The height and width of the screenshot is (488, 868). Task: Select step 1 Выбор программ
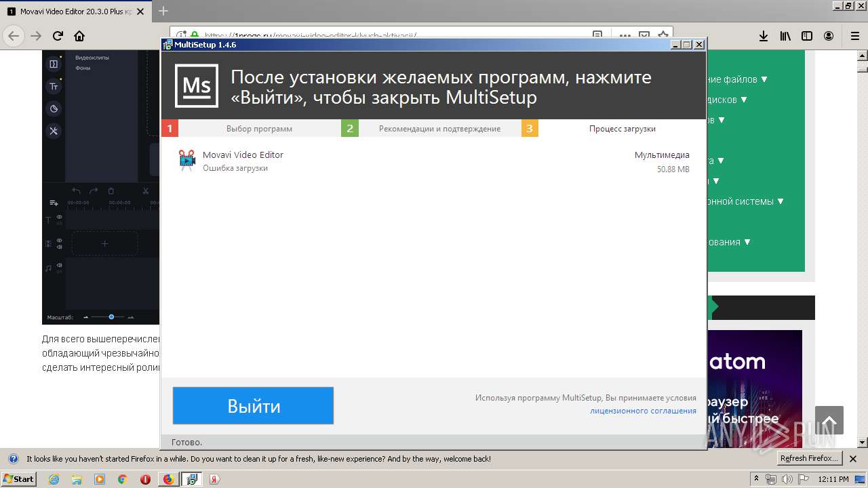coord(251,128)
